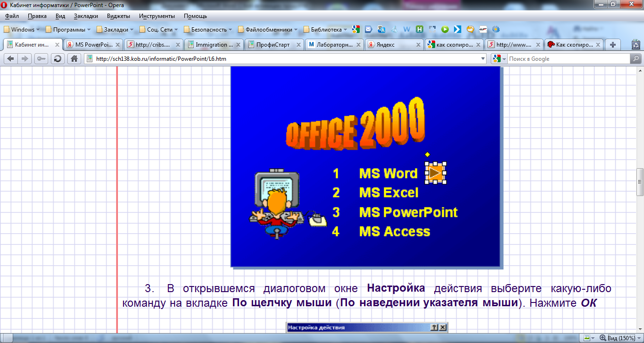Open the closed tabs trash can
This screenshot has width=644, height=343.
click(636, 45)
